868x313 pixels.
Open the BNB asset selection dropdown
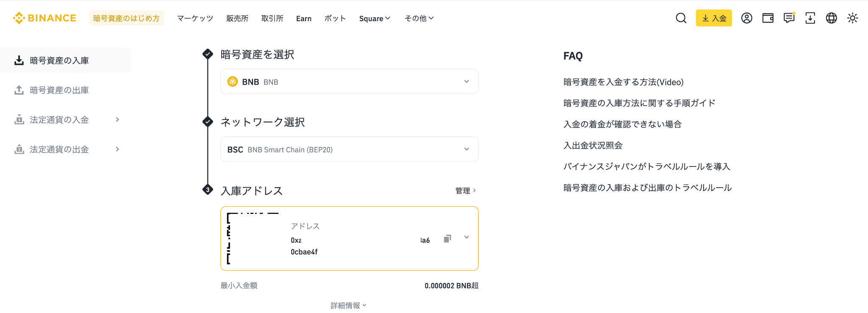pyautogui.click(x=349, y=82)
